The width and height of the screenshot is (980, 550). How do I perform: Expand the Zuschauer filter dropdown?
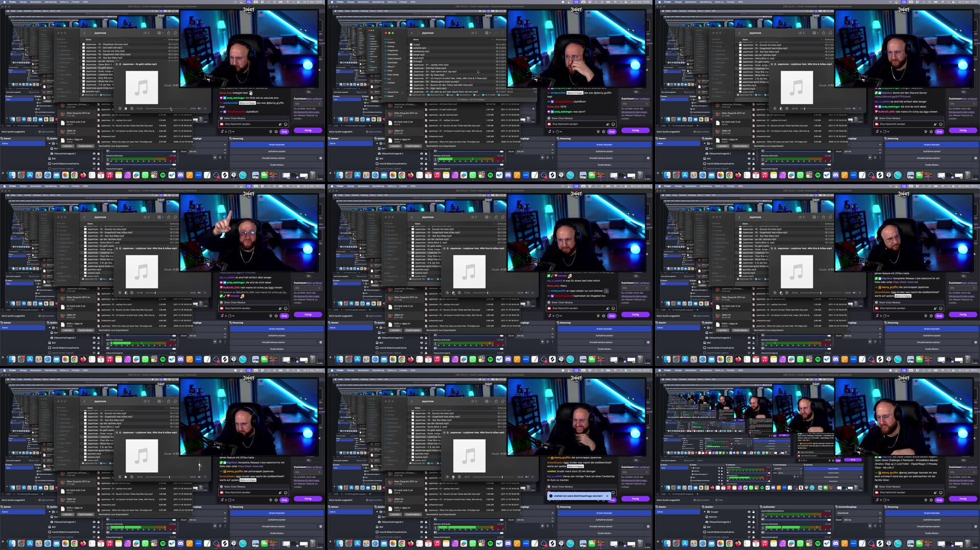tap(309, 104)
